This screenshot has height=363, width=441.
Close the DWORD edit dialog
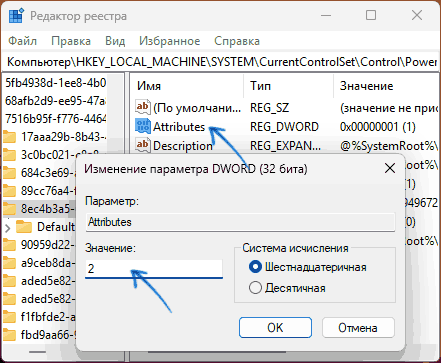390,169
